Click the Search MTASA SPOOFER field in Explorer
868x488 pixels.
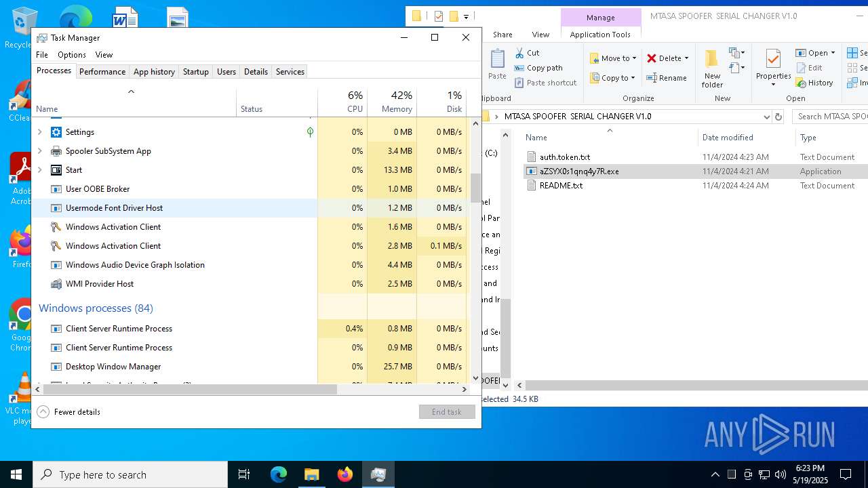tap(830, 117)
